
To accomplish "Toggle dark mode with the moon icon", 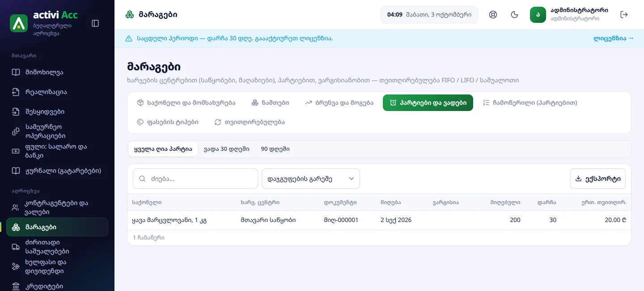I will [515, 15].
